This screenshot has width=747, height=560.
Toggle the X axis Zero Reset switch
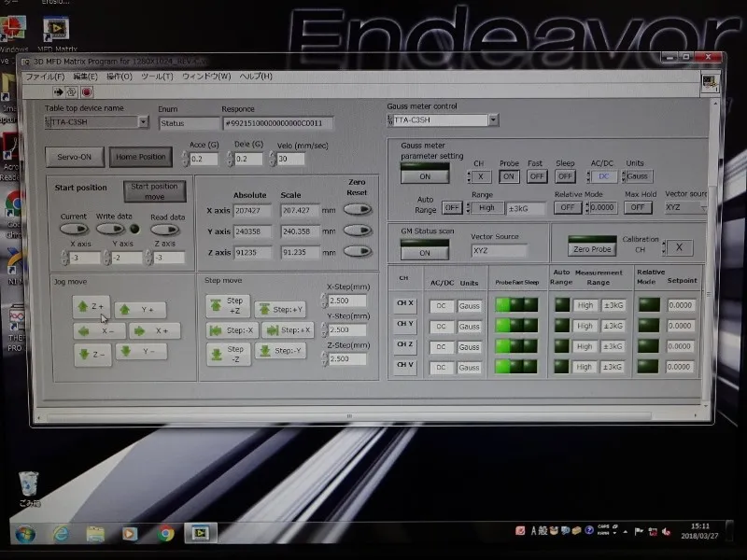tap(358, 209)
